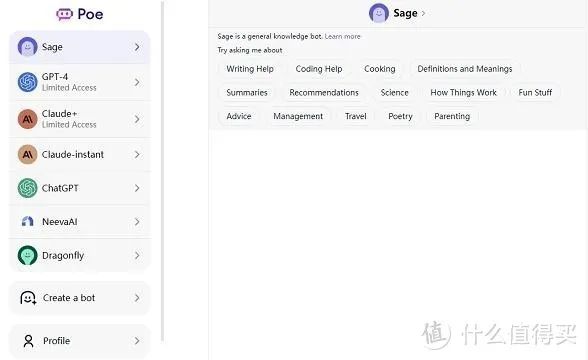Click the Sage avatar in chat header
Viewport: 588px width, 360px height.
click(379, 13)
